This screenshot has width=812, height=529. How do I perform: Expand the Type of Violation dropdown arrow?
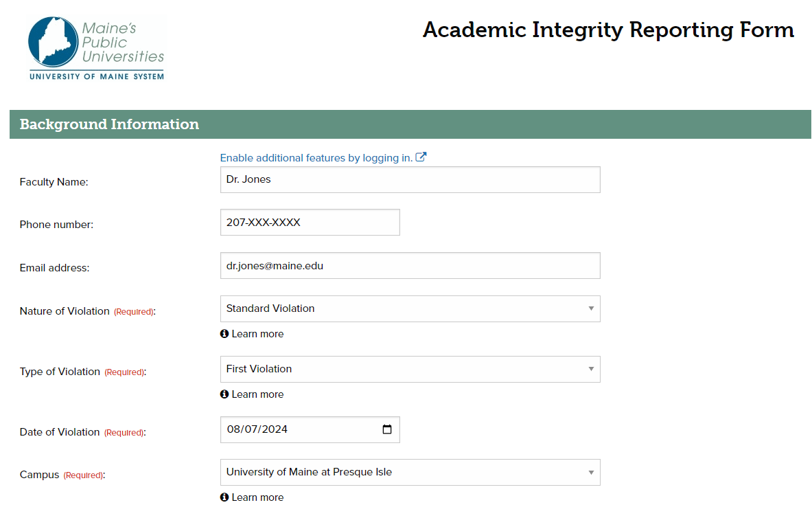(x=591, y=369)
